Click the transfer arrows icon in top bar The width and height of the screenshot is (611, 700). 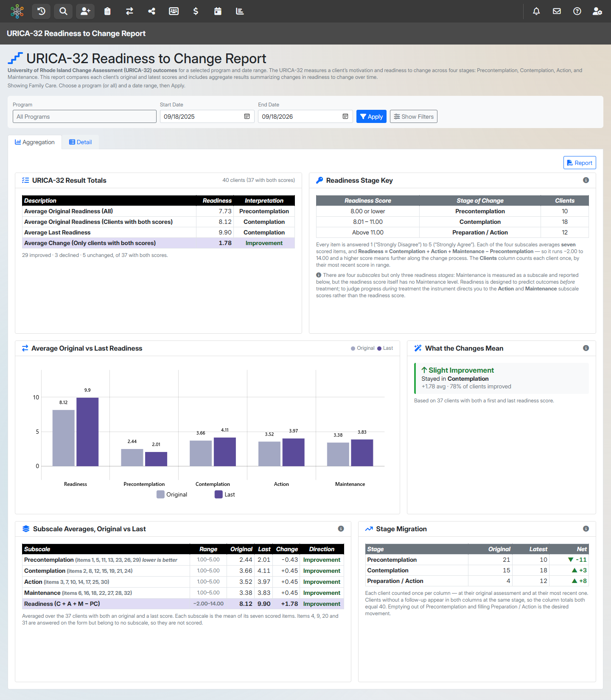point(129,11)
